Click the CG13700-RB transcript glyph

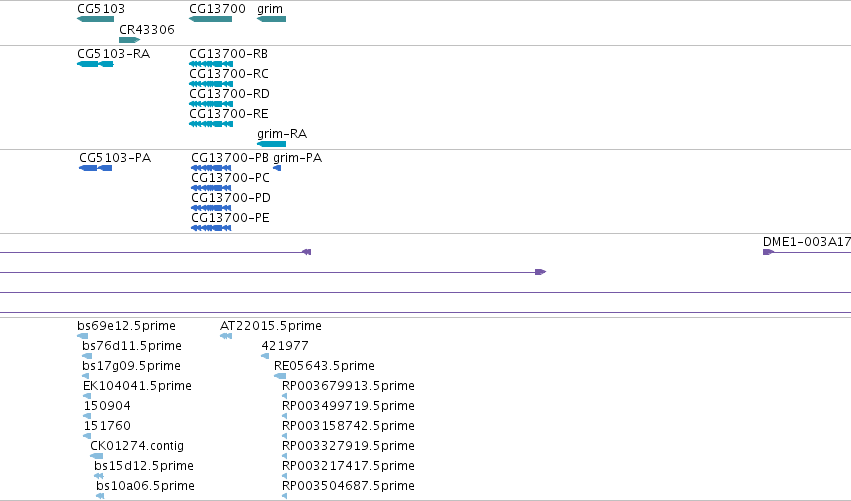pyautogui.click(x=211, y=64)
